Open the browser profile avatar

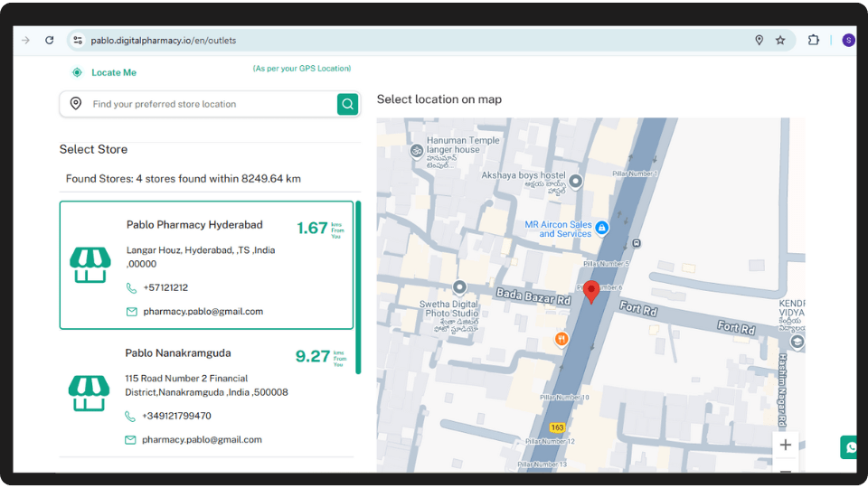click(x=848, y=41)
